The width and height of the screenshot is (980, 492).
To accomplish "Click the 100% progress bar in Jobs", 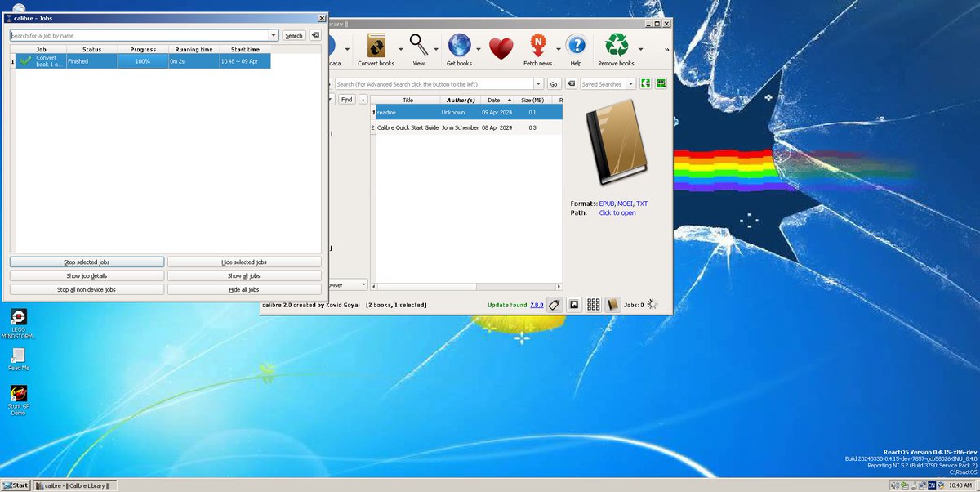I will point(142,60).
